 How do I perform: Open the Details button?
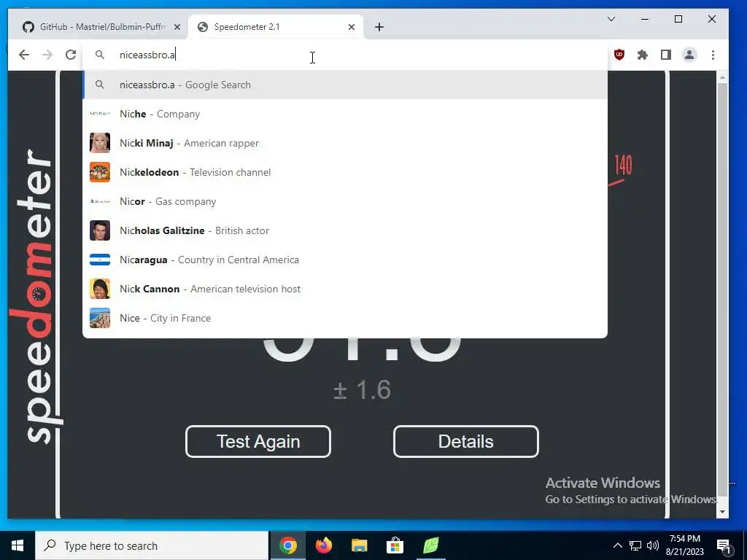click(x=466, y=441)
